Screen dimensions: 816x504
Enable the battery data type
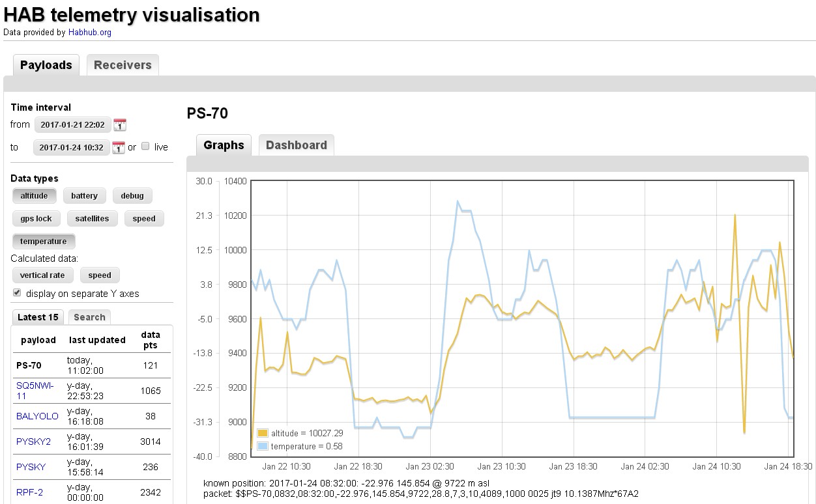pyautogui.click(x=84, y=196)
